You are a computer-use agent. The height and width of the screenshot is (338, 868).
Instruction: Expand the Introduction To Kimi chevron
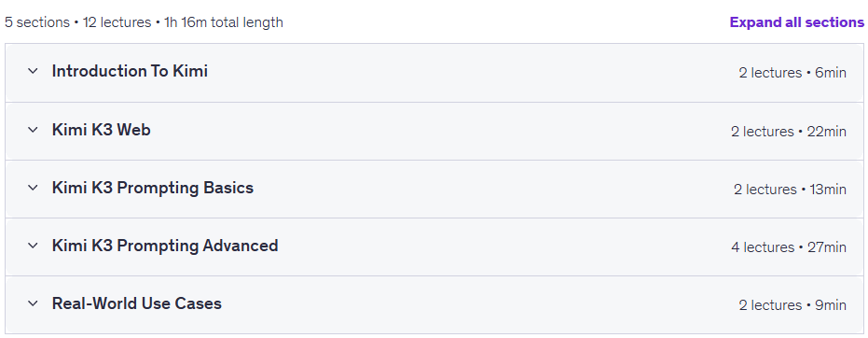[x=33, y=72]
